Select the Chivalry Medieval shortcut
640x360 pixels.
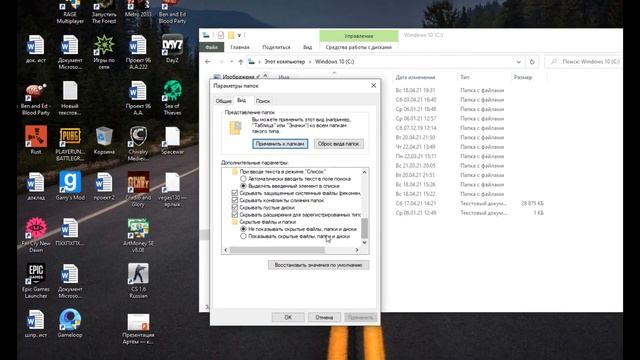[x=138, y=144]
